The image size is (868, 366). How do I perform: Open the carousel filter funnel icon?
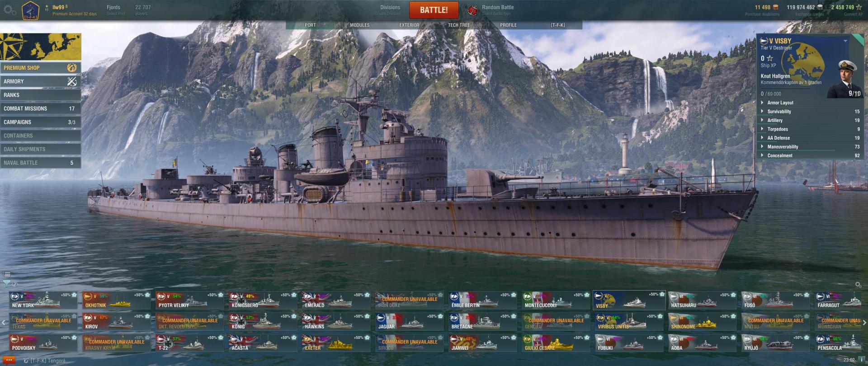[6, 284]
